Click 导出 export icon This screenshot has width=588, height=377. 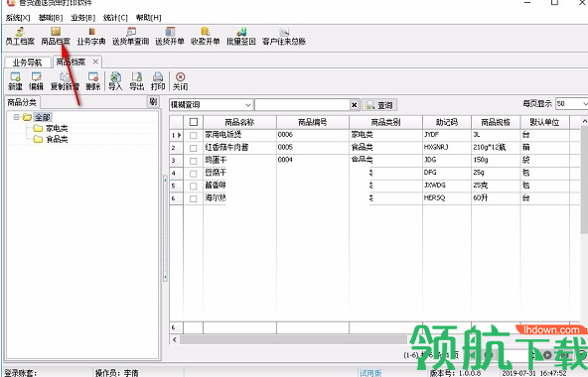(x=137, y=81)
